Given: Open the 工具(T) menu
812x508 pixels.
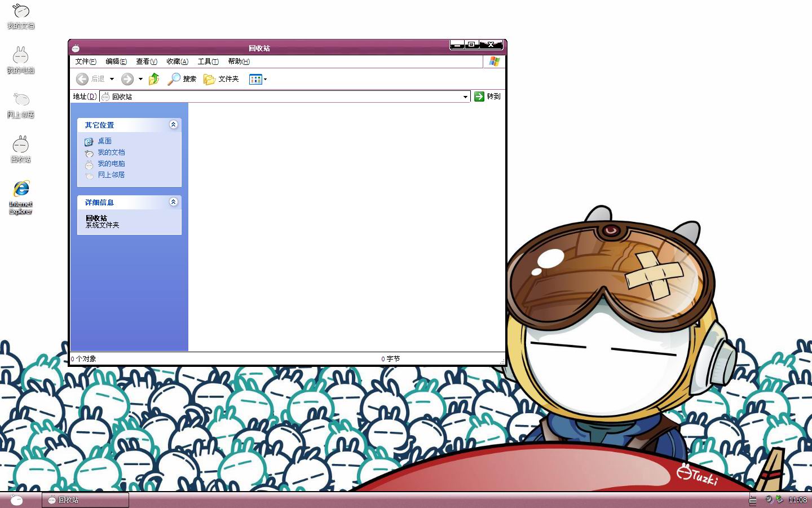Looking at the screenshot, I should coord(208,62).
